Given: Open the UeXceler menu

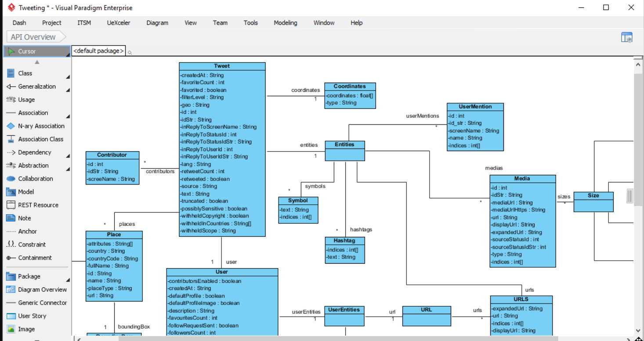Looking at the screenshot, I should coord(119,23).
